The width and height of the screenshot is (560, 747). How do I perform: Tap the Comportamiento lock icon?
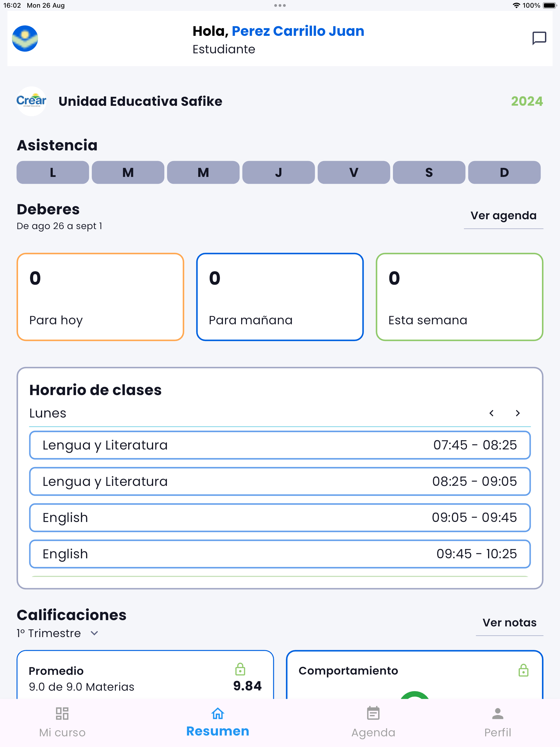(x=523, y=670)
